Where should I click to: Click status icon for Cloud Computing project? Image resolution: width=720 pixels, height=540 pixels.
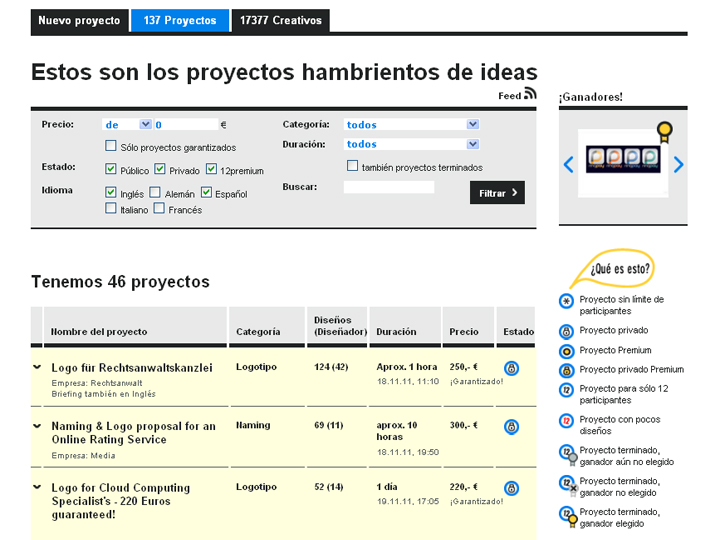pos(511,488)
